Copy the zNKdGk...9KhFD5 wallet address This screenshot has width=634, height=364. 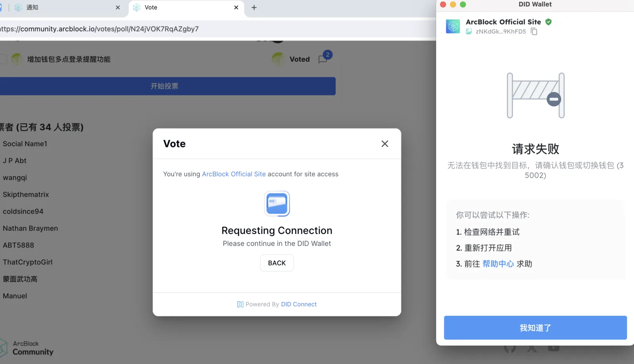point(534,31)
